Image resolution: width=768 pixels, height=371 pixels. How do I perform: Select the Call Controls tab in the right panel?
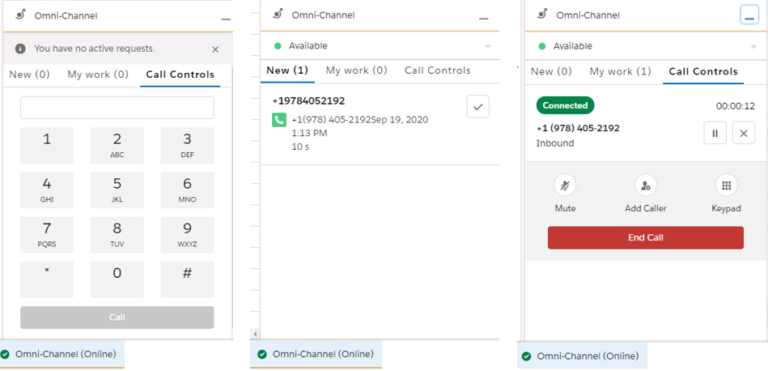click(703, 72)
